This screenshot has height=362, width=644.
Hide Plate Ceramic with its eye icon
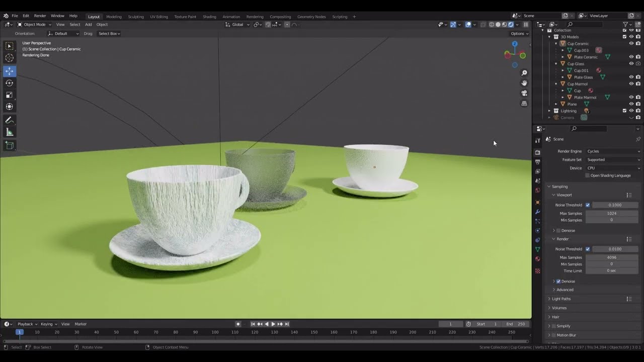click(x=631, y=57)
